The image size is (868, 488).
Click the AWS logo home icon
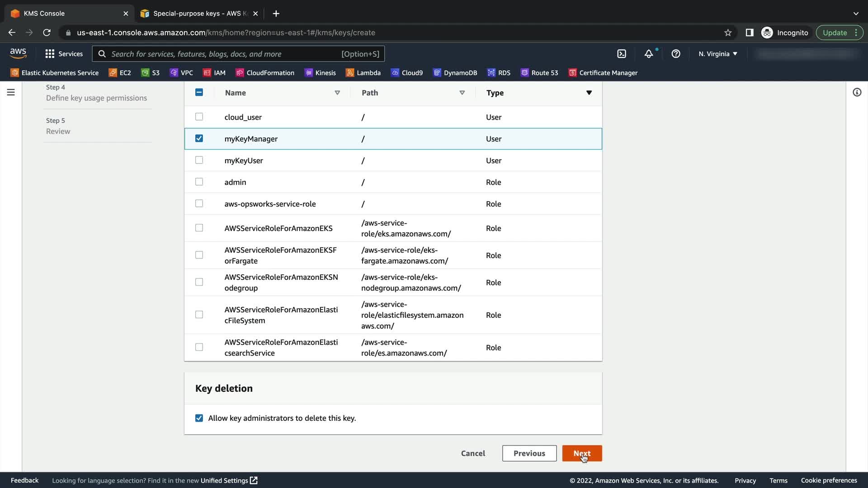click(x=18, y=53)
